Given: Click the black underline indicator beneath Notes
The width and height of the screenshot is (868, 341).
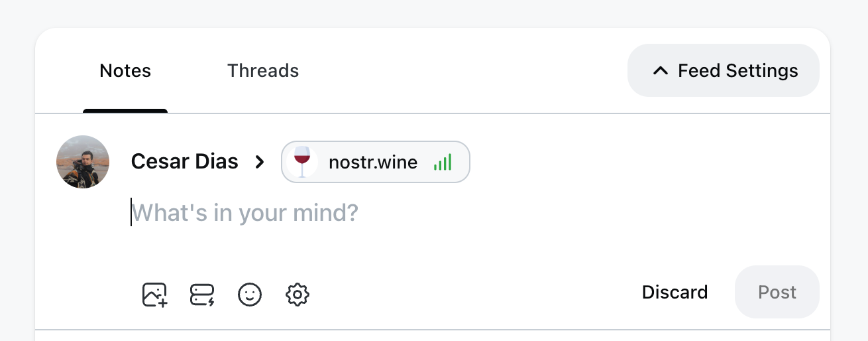Looking at the screenshot, I should [125, 111].
